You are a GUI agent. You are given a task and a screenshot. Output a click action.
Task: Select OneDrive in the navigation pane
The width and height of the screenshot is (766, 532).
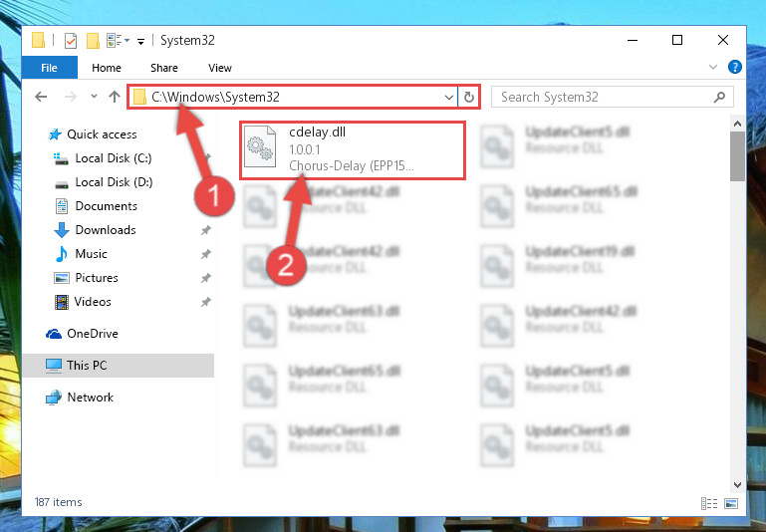point(93,334)
